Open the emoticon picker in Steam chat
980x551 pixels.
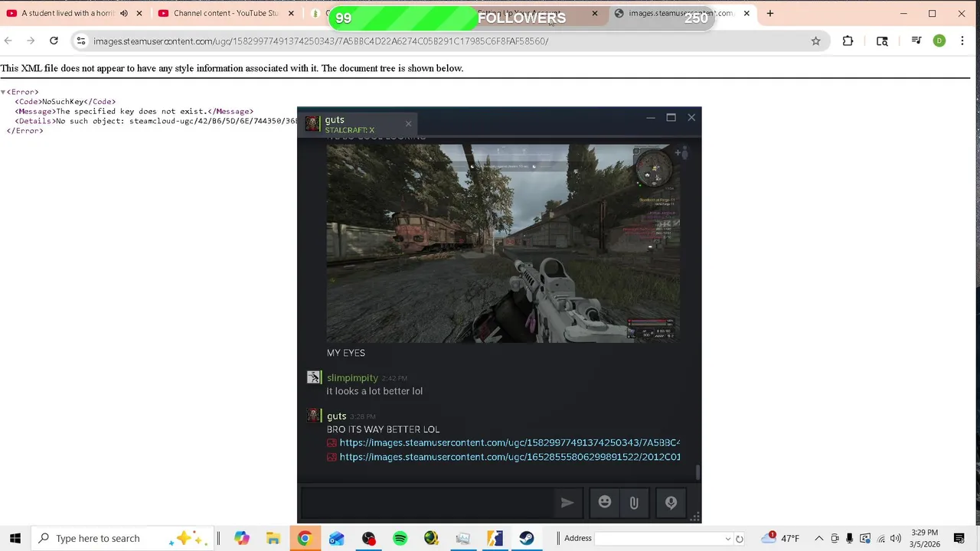click(x=605, y=503)
